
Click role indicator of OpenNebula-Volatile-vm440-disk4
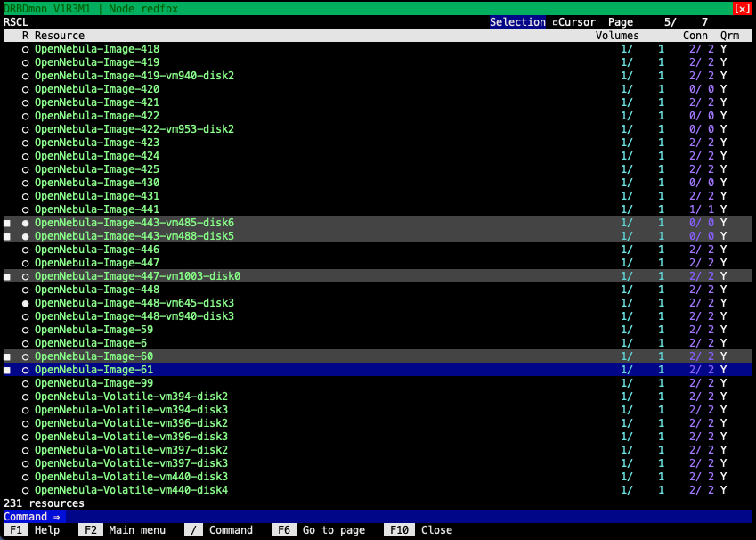click(26, 490)
